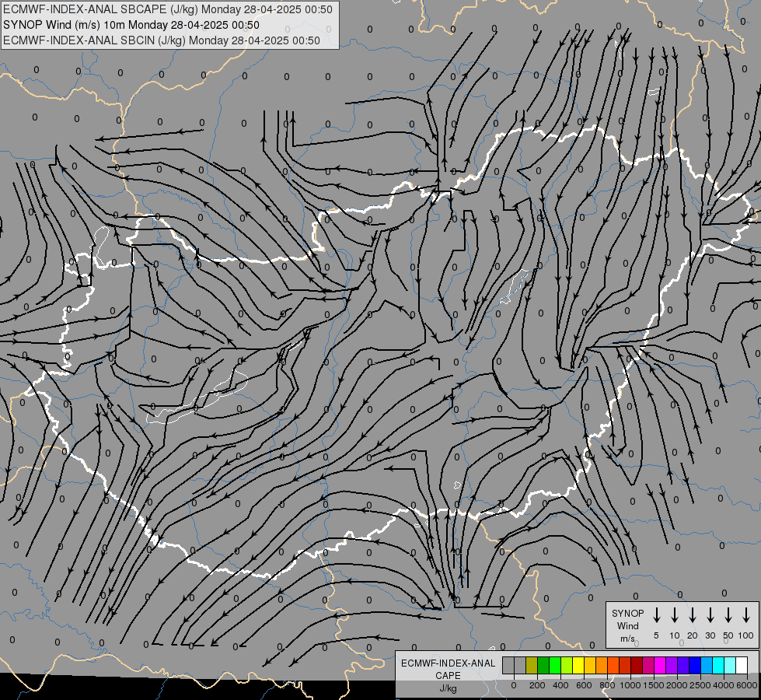761x700 pixels.
Task: Choose the 2500 tick label on CAPE scale
Action: click(x=700, y=685)
